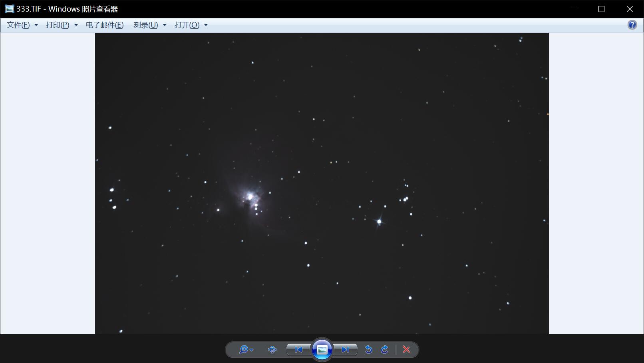Click the 电子邮件(E) menu item
Image resolution: width=644 pixels, height=363 pixels.
click(x=105, y=25)
